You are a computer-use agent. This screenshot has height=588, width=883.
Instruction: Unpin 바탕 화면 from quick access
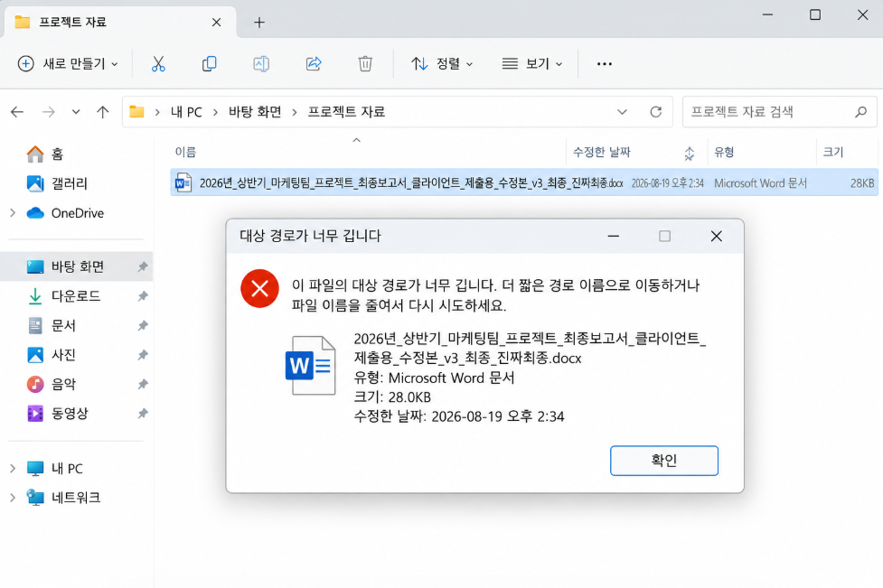point(143,266)
